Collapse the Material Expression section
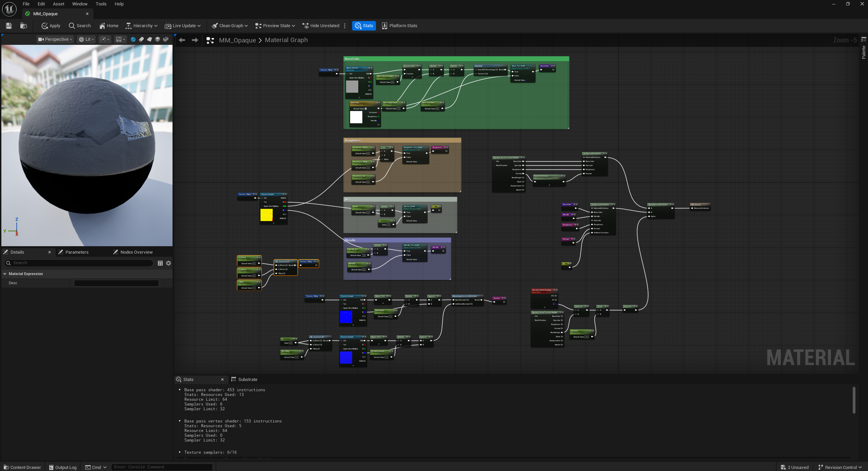The width and height of the screenshot is (868, 471). 5,274
